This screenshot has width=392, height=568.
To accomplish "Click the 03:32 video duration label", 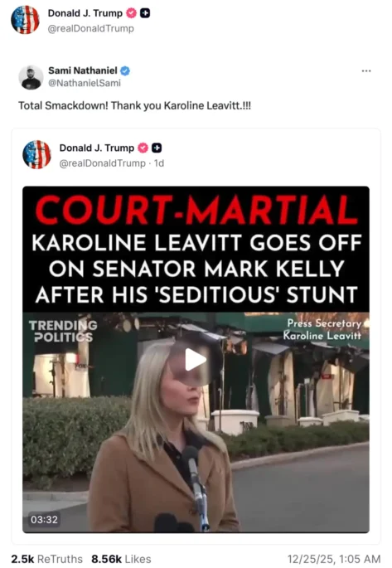I will [44, 520].
